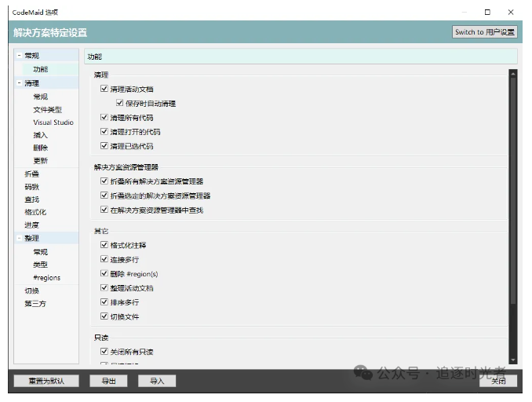The height and width of the screenshot is (402, 532).
Task: Collapse the 整理 tree node
Action: pyautogui.click(x=20, y=238)
